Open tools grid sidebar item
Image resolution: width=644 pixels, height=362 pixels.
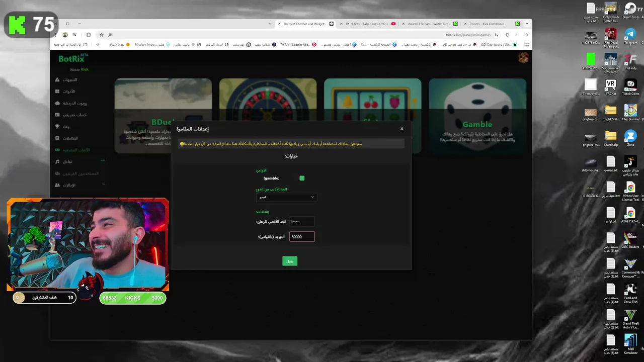click(65, 92)
